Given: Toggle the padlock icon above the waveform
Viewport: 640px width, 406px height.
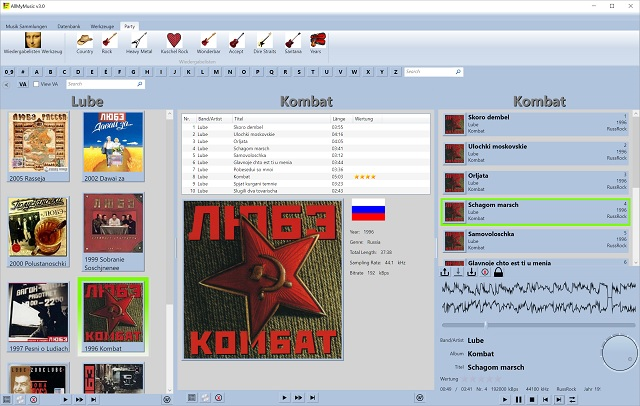Looking at the screenshot, I should click(x=498, y=272).
